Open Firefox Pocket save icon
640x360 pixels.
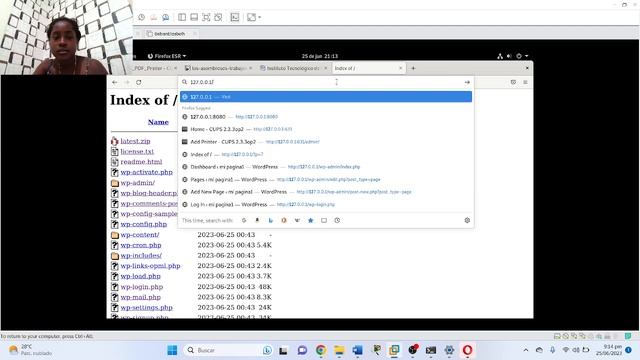click(x=513, y=82)
